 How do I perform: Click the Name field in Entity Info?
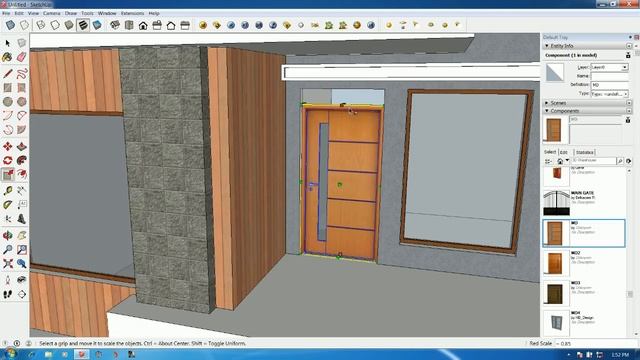609,76
